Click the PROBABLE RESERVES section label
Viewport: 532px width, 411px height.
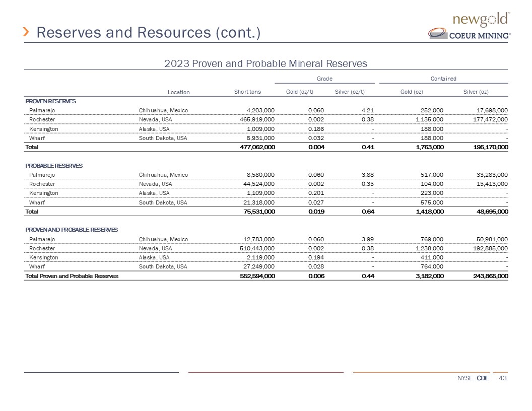point(54,166)
